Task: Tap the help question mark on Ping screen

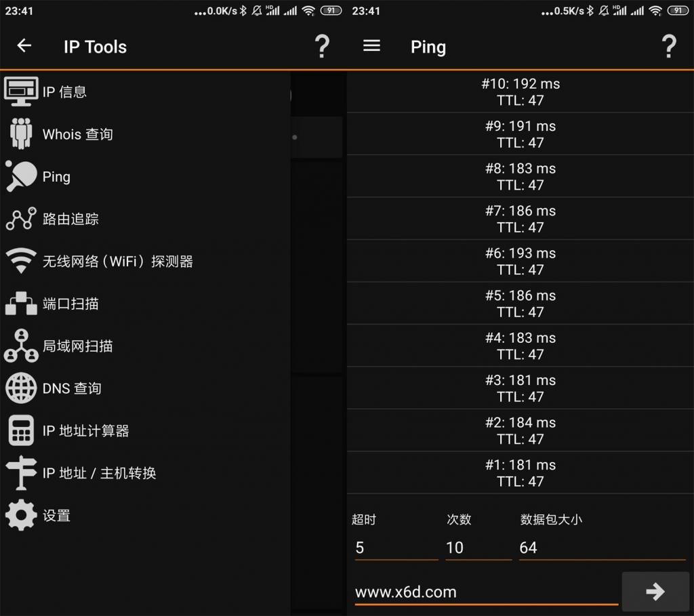Action: pos(669,46)
